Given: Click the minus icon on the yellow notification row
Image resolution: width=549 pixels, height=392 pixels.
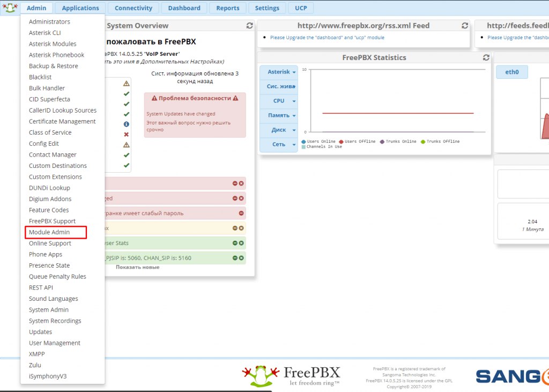Looking at the screenshot, I should 235,228.
